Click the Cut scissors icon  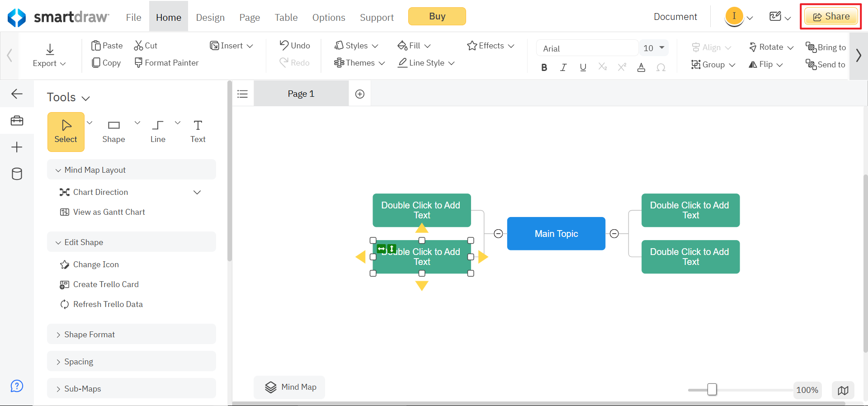tap(138, 46)
